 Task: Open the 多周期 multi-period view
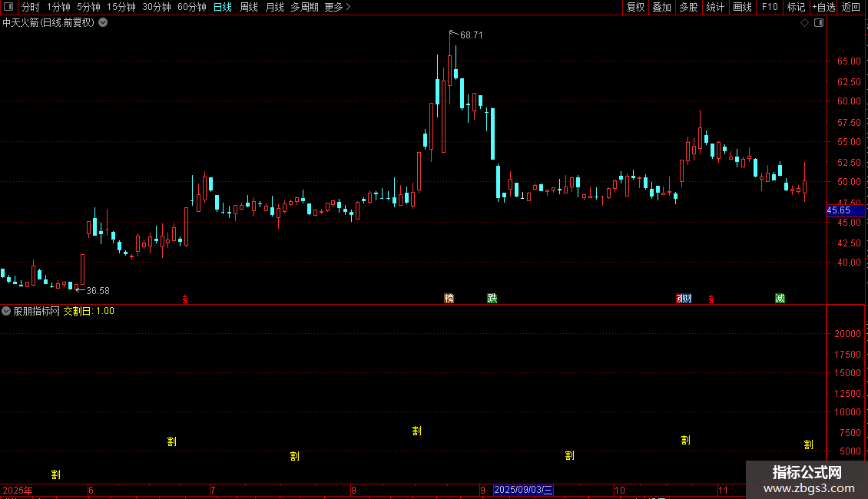coord(304,7)
